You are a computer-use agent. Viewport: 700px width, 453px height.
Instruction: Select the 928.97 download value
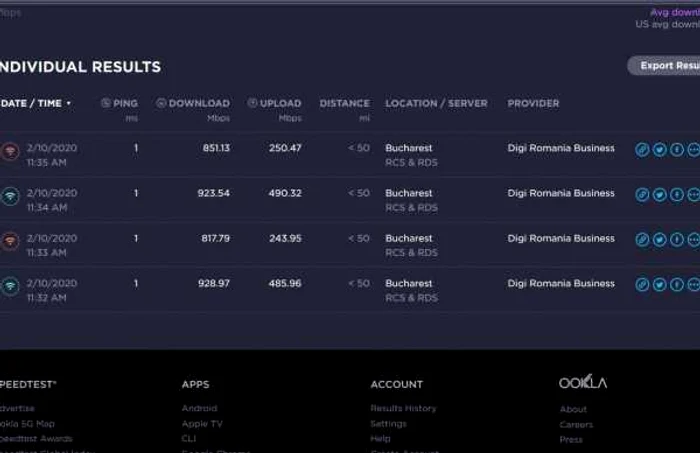(x=214, y=283)
